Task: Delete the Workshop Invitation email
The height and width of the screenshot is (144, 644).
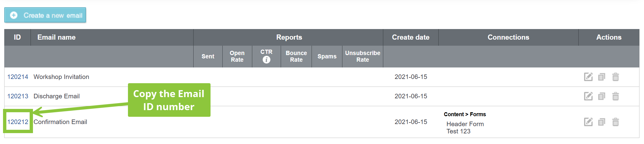Action: (x=615, y=77)
